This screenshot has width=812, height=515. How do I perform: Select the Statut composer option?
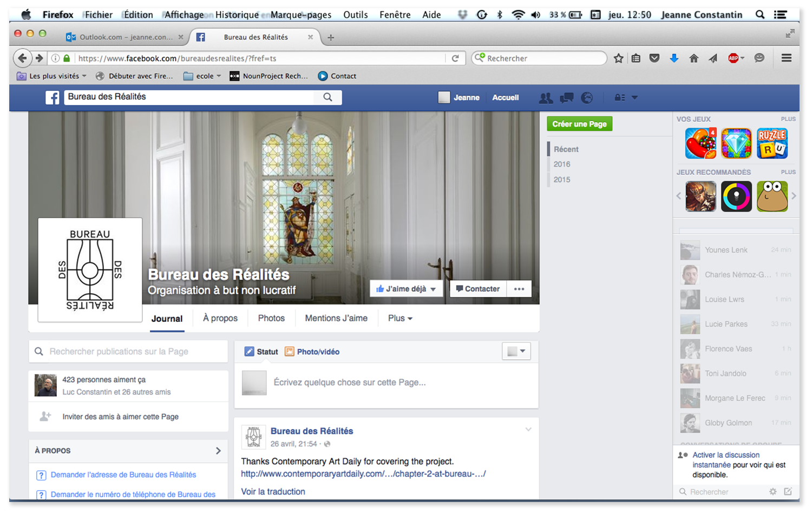coord(261,352)
